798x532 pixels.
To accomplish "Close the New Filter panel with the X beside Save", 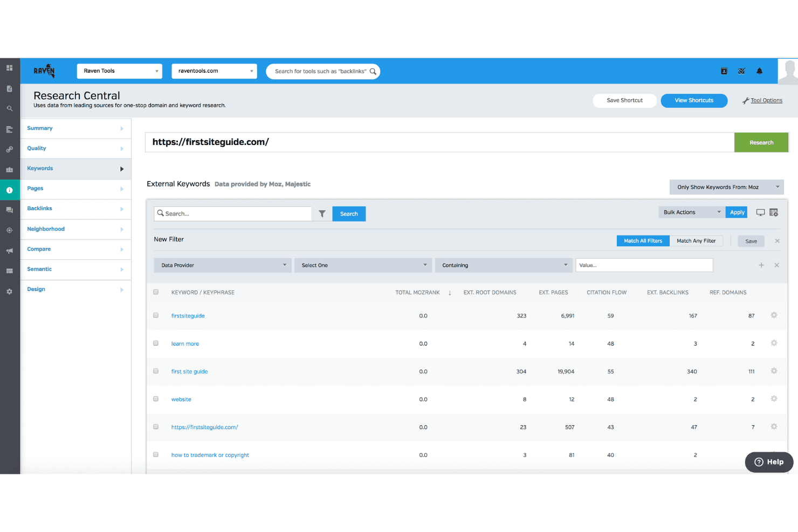I will coord(777,241).
